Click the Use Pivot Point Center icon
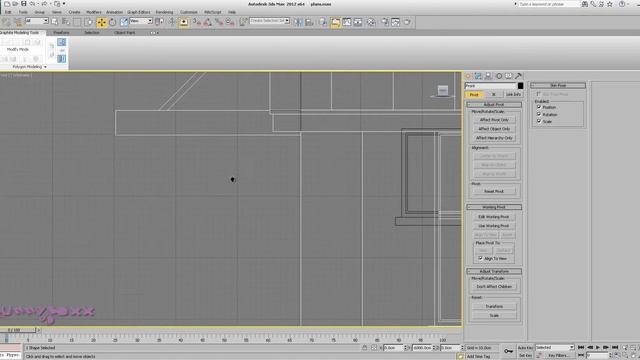Screen dimensions: 640x360 coord(159,22)
